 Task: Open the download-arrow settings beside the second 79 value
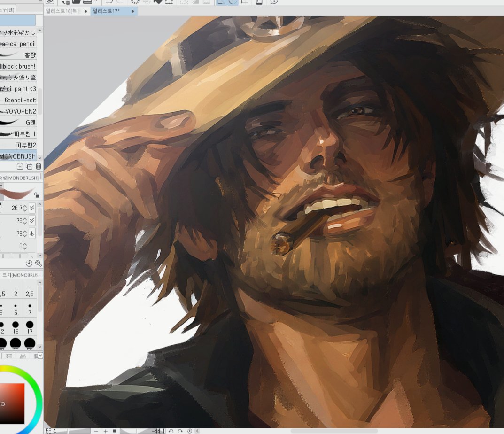[32, 233]
